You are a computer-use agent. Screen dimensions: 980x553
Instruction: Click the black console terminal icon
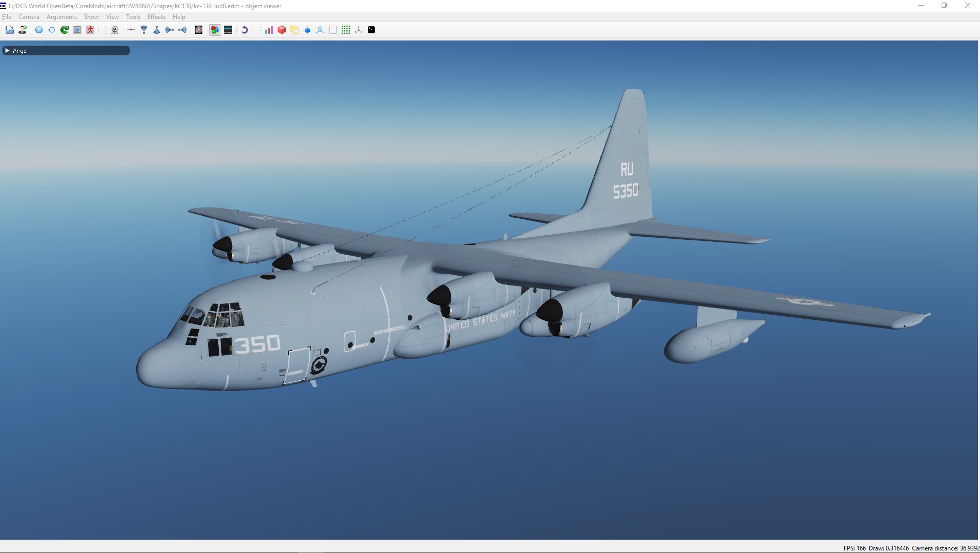[371, 30]
